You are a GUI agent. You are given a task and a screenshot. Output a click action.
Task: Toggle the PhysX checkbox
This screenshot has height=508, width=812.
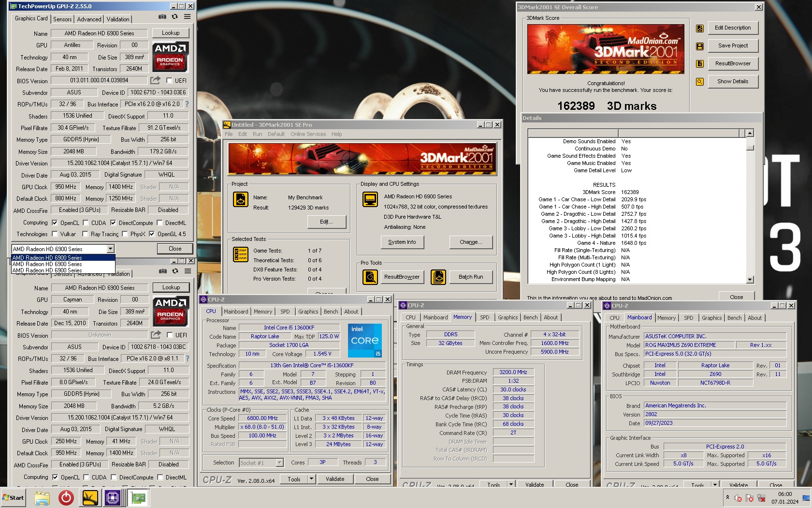click(125, 234)
